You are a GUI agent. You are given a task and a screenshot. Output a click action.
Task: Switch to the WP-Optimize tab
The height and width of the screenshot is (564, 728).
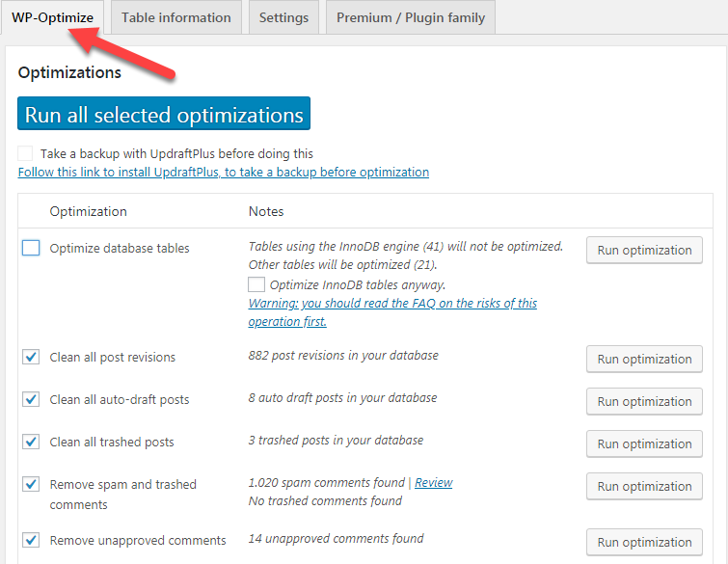(x=52, y=17)
